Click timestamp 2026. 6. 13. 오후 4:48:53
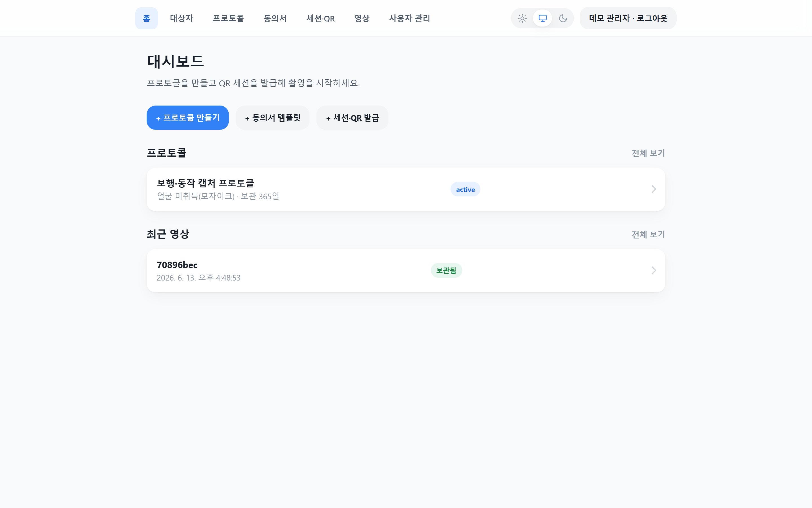812x508 pixels. tap(199, 277)
